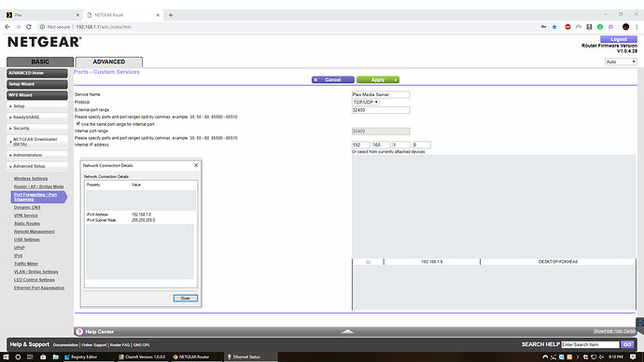Open the Auto language dropdown
644x362 pixels.
pyautogui.click(x=621, y=62)
